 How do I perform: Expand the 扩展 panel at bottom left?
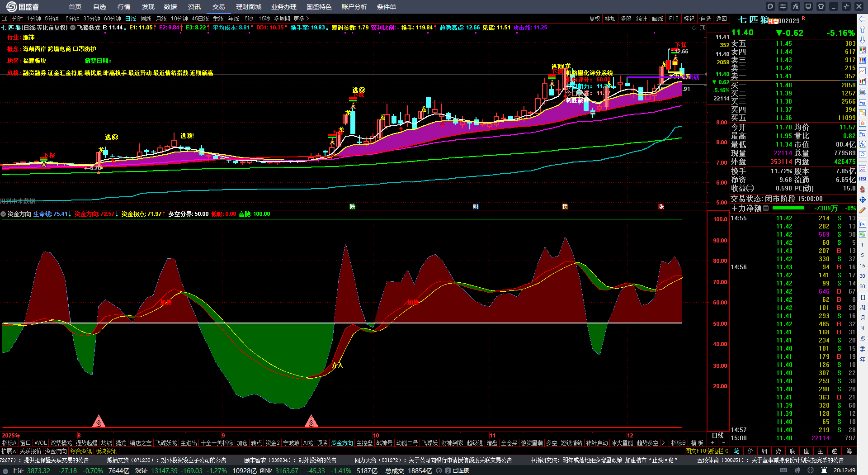pos(9,451)
